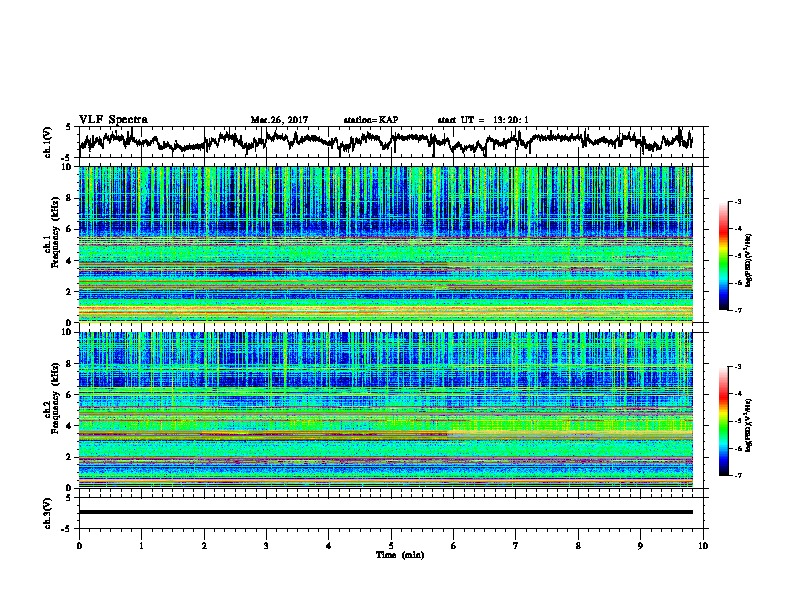
Task: Click inside the ch.1 frequency spectrogram
Action: click(386, 244)
